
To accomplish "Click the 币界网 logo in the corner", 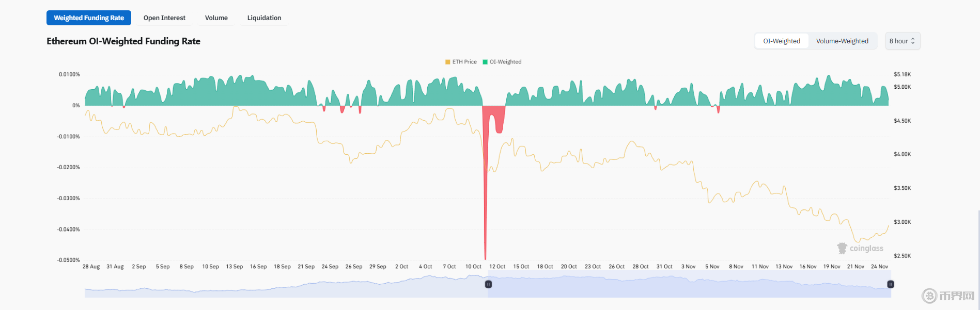I will pos(948,296).
